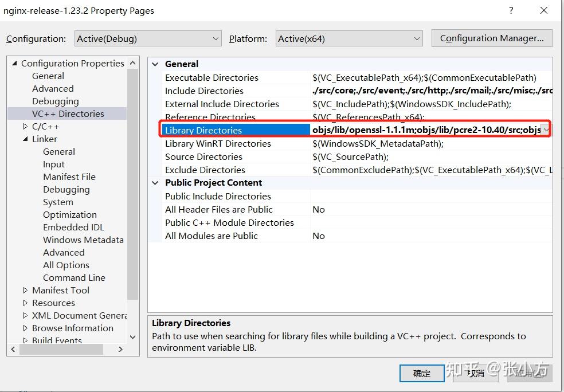Collapse the General properties section

pos(155,64)
